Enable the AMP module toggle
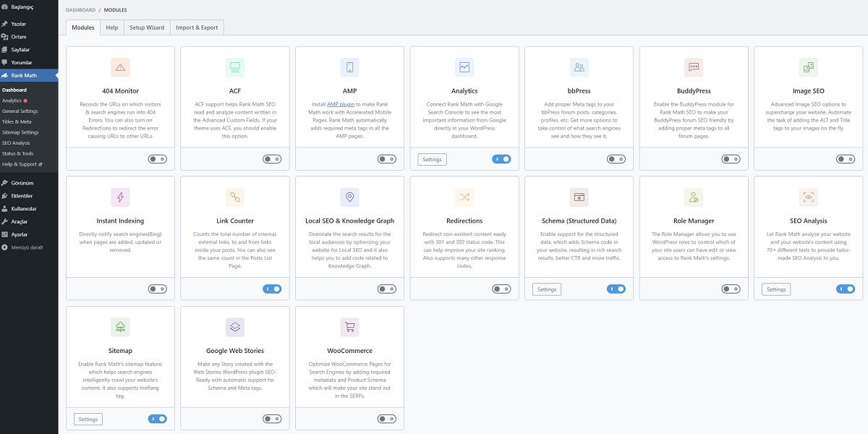 [386, 159]
